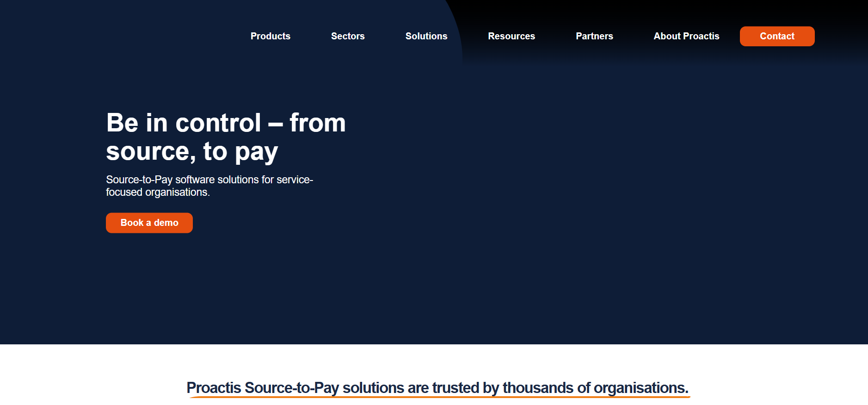Select the 'trusted by thousands of organisations' heading
The width and height of the screenshot is (868, 405).
click(437, 388)
